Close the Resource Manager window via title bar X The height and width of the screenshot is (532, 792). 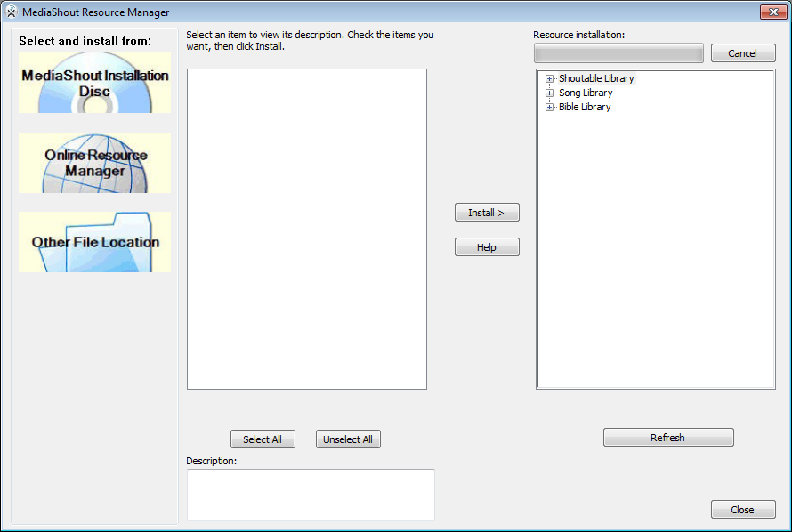tap(773, 12)
